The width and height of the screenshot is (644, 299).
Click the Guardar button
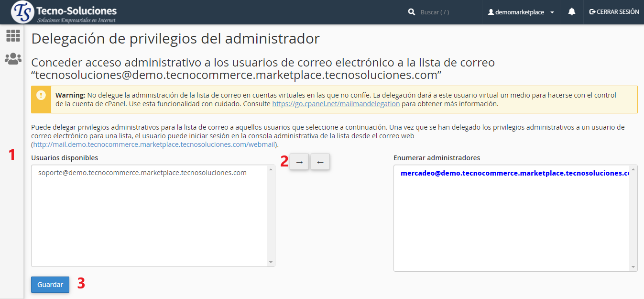click(50, 285)
